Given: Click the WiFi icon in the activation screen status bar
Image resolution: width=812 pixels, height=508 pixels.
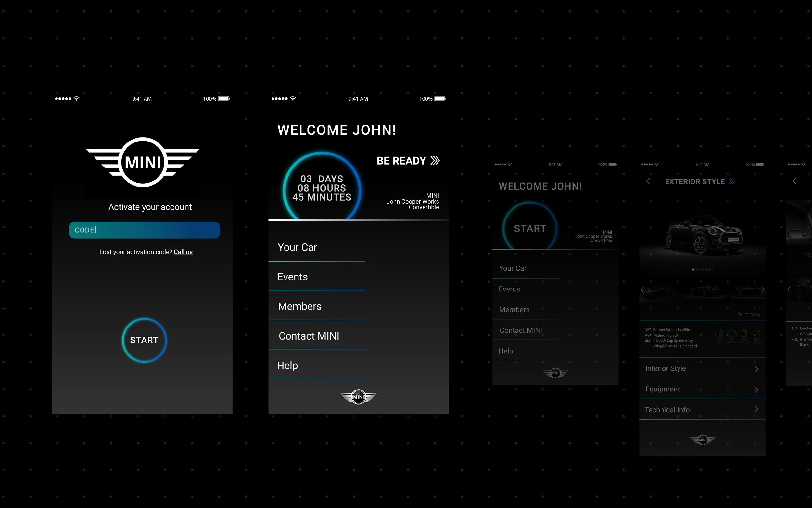Looking at the screenshot, I should 76,98.
